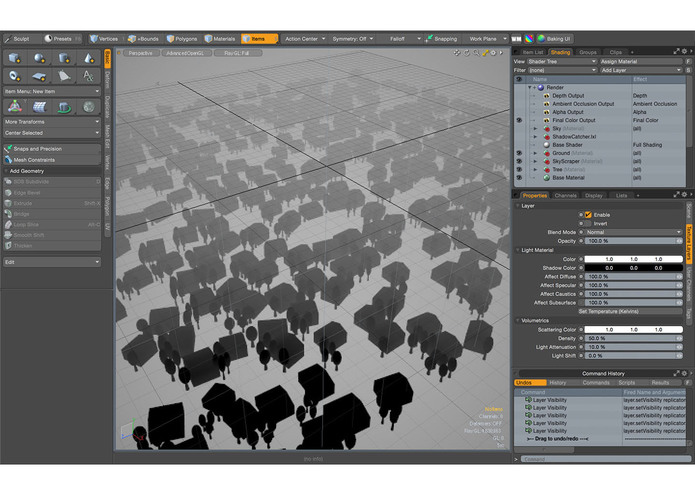Click the viewport rotate icon
The width and height of the screenshot is (695, 494).
click(467, 53)
